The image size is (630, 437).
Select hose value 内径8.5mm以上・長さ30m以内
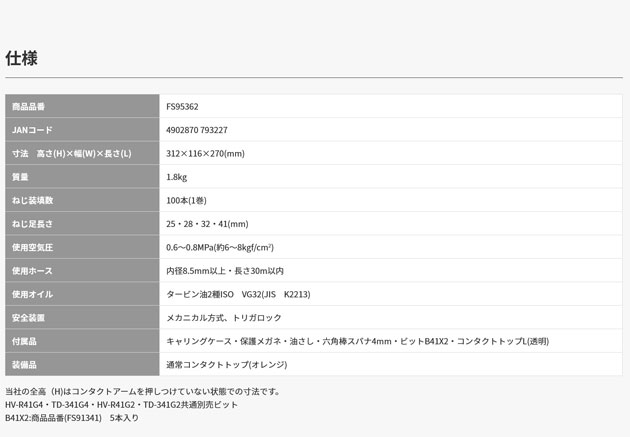click(225, 271)
